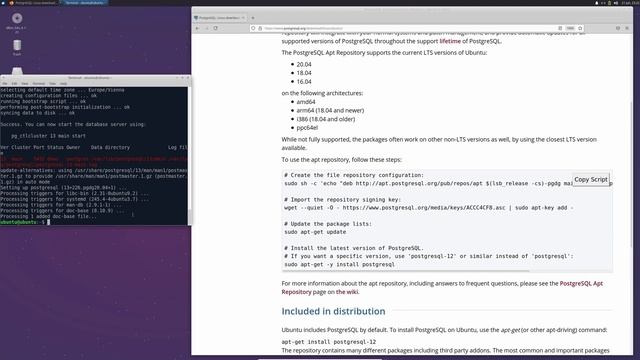This screenshot has width=640, height=360.
Task: Open the View menu in Terminal
Action: (x=24, y=84)
